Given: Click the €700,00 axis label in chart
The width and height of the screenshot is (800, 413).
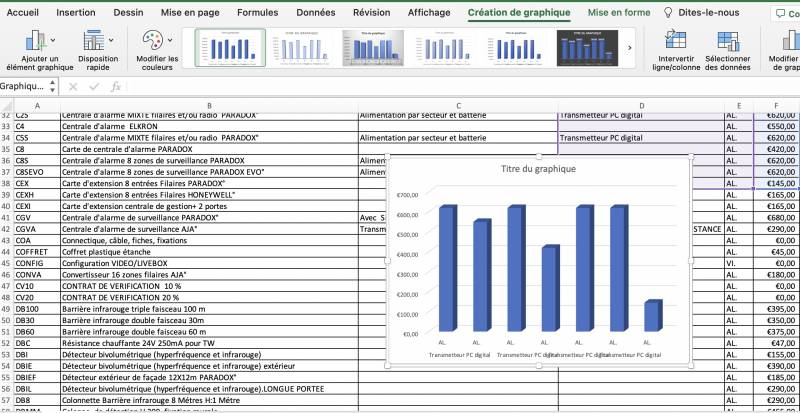Looking at the screenshot, I should (x=408, y=195).
